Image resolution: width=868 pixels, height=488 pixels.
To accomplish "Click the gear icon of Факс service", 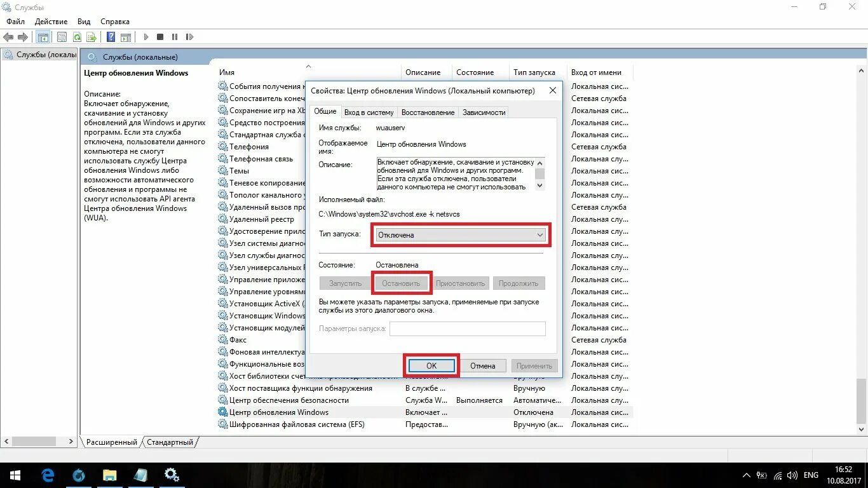I will (x=222, y=340).
